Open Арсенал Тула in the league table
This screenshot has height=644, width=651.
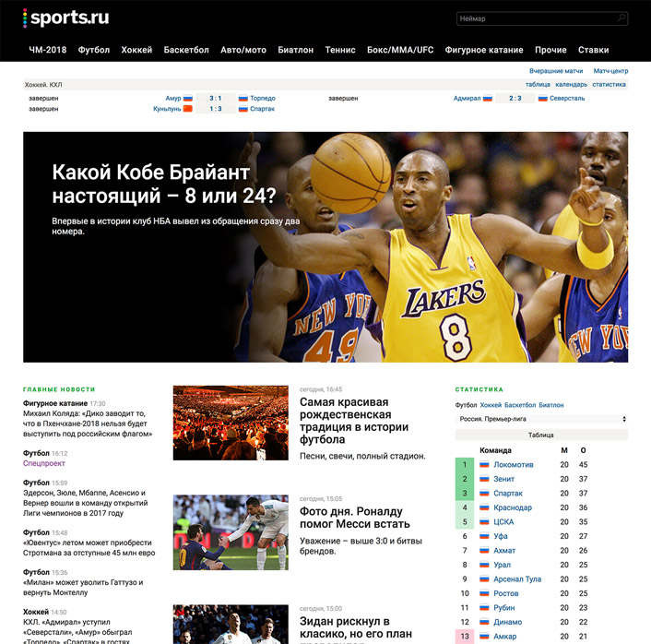517,579
